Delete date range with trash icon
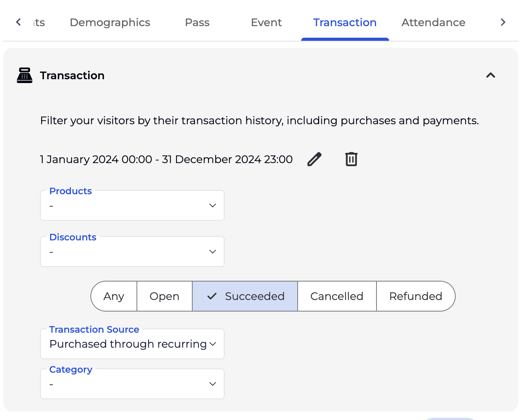Screen dimensions: 523x420 tap(351, 159)
